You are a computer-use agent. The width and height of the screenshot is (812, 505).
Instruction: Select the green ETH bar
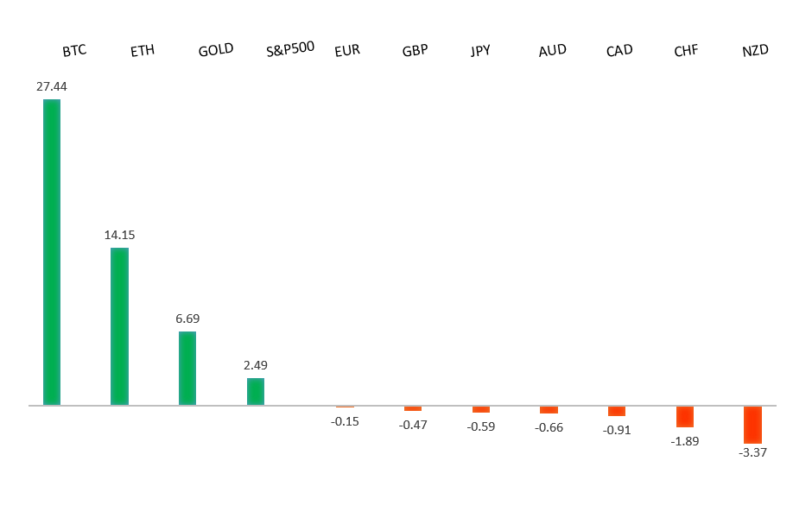coord(120,326)
